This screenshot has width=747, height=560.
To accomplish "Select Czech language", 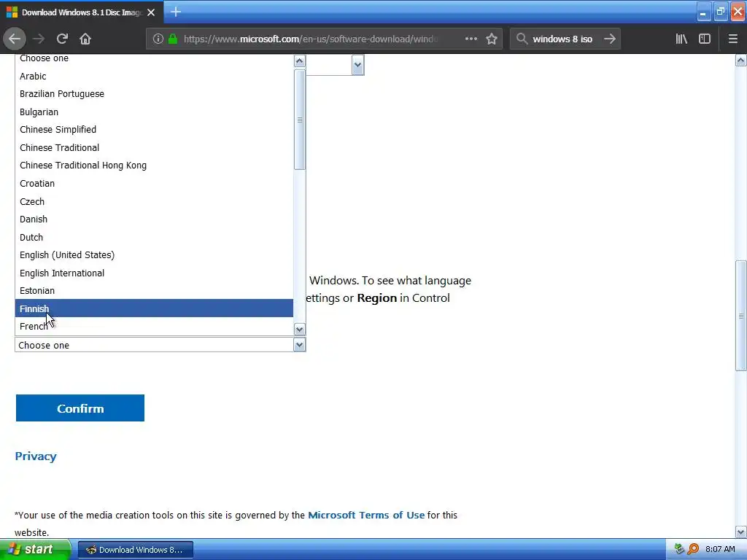I will point(154,201).
